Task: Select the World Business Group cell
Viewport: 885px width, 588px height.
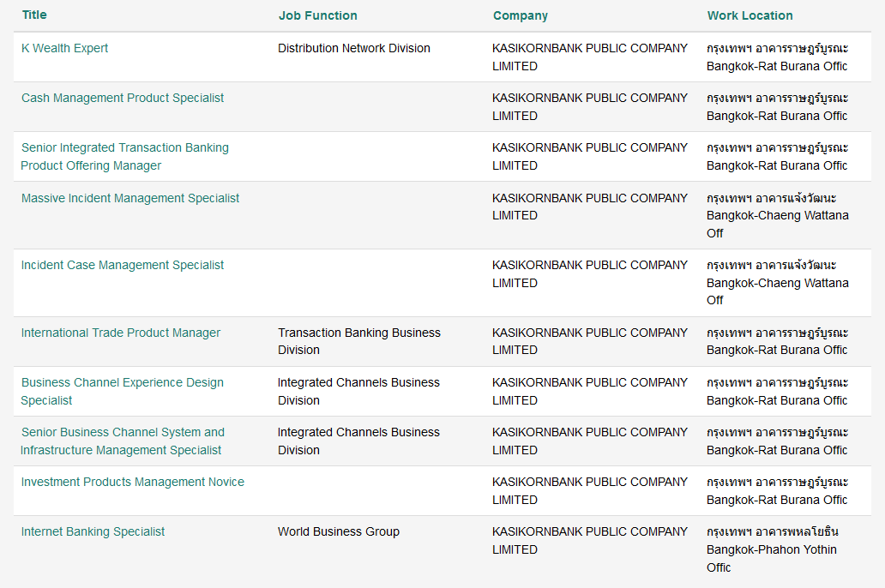Action: pos(339,531)
